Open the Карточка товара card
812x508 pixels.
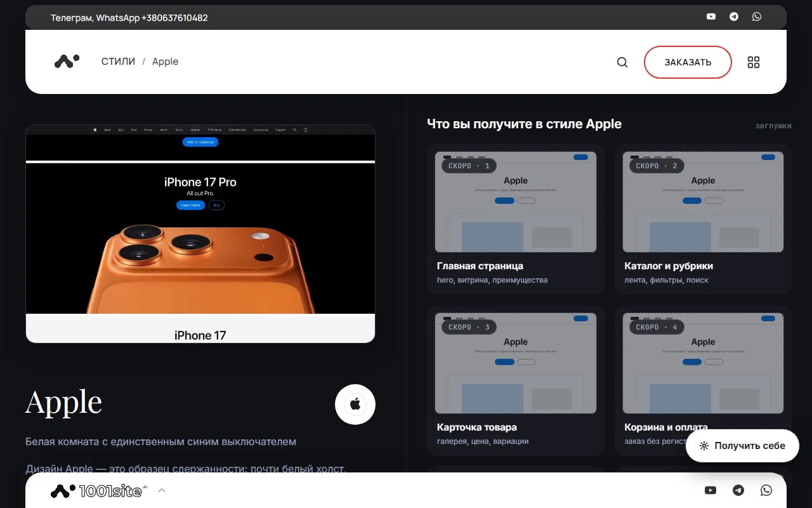tap(516, 380)
